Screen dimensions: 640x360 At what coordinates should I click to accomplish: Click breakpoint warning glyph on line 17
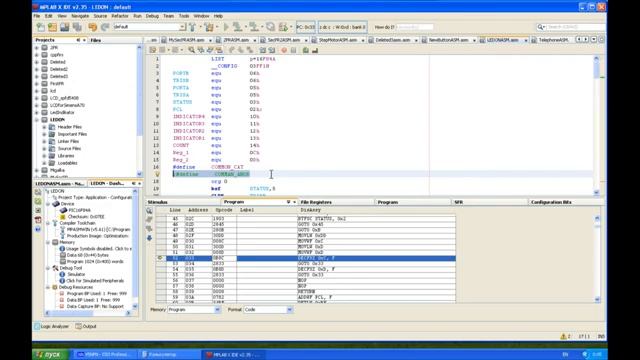(x=157, y=174)
